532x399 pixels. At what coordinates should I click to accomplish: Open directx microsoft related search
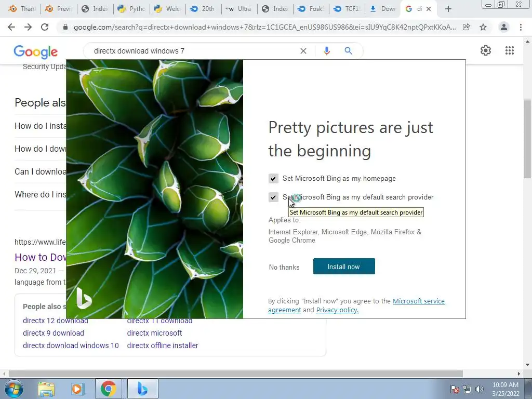tap(154, 333)
